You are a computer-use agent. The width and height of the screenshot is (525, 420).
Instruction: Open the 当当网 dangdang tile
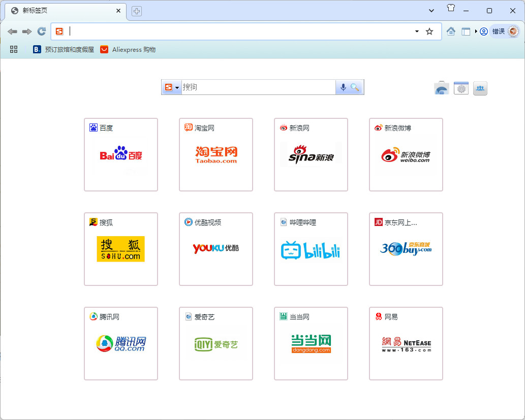click(311, 343)
